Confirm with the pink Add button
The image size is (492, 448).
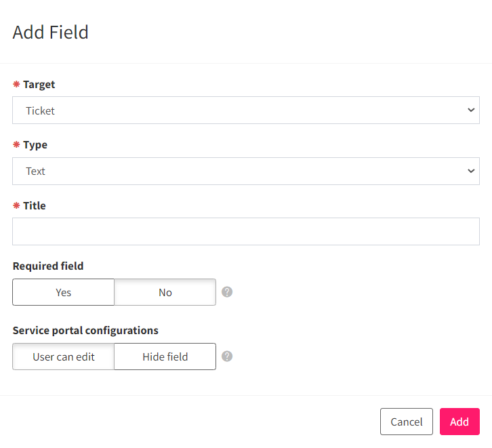click(459, 422)
